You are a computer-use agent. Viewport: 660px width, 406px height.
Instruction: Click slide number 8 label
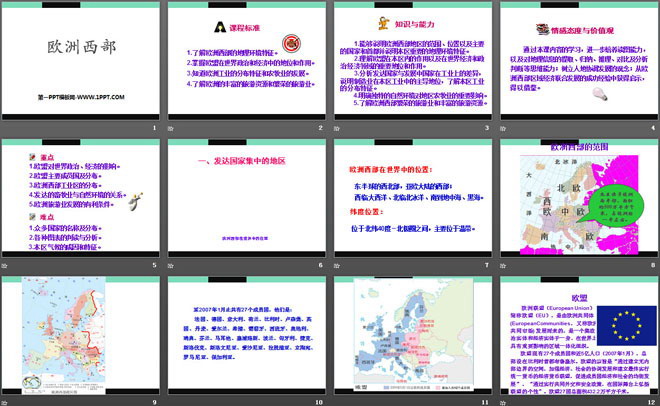[653, 265]
